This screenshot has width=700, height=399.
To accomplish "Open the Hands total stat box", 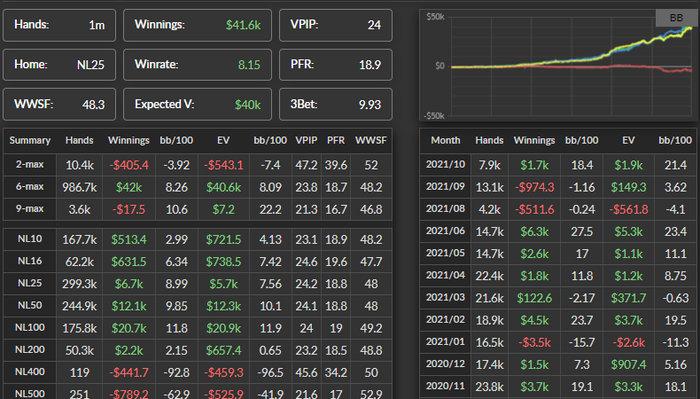I will (59, 25).
